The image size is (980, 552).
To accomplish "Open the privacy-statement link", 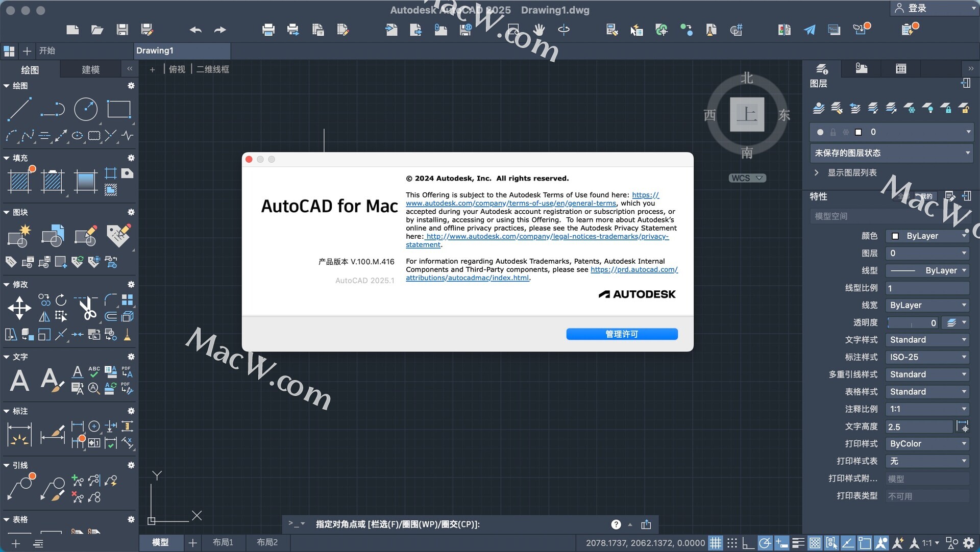I will pos(547,237).
